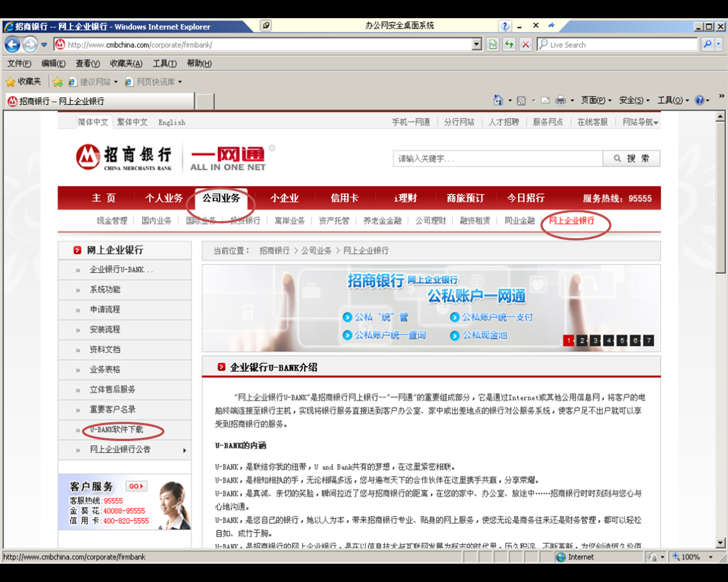Open 系统功能 in the sidebar

click(105, 290)
